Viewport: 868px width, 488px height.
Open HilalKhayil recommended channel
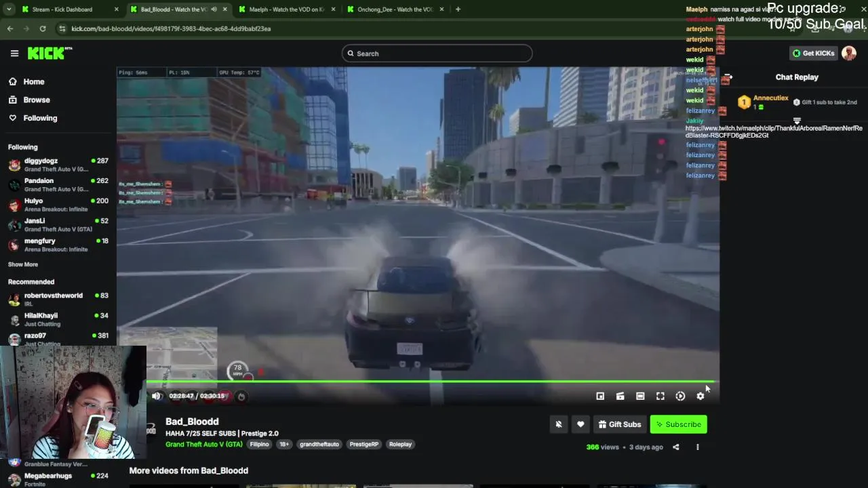click(x=58, y=319)
